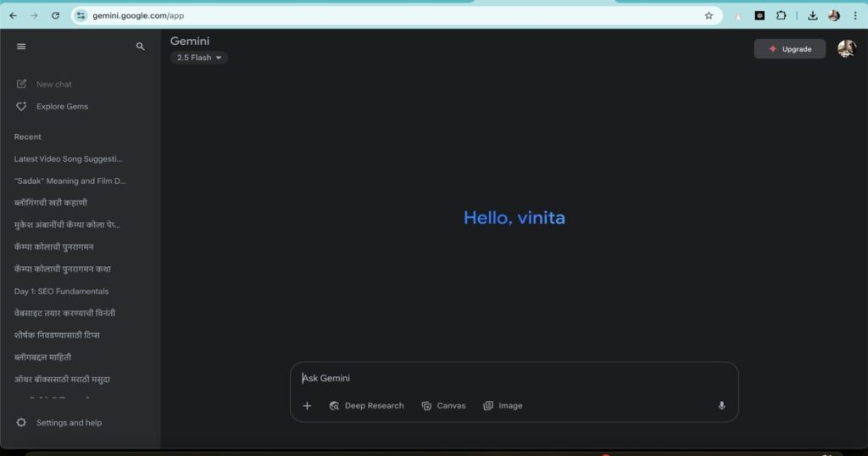The image size is (868, 456).
Task: Collapse the sidebar with the hamburger menu icon
Action: pyautogui.click(x=21, y=47)
